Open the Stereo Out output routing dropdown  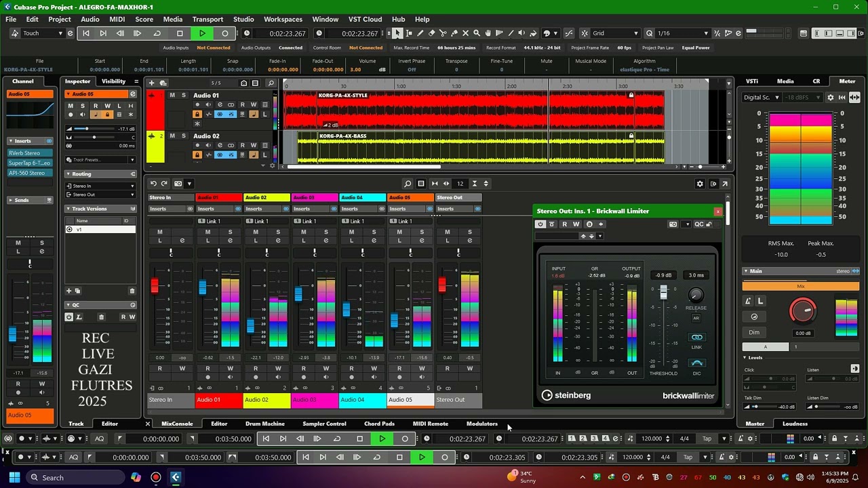tap(100, 195)
